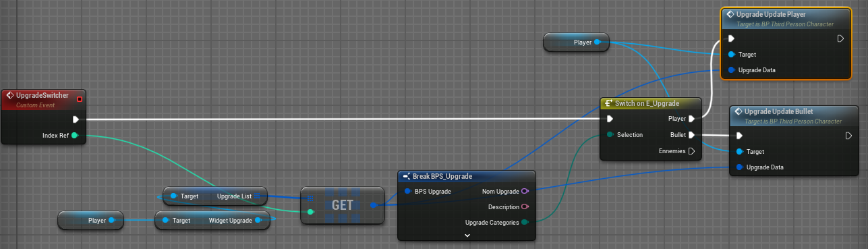
Task: Click the Upgrade Data pin on Upgrade Update Bullet
Action: pos(740,167)
